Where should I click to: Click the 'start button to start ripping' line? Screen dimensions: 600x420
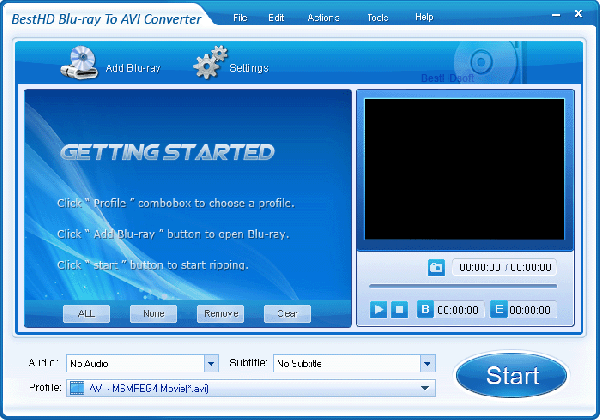tap(153, 265)
